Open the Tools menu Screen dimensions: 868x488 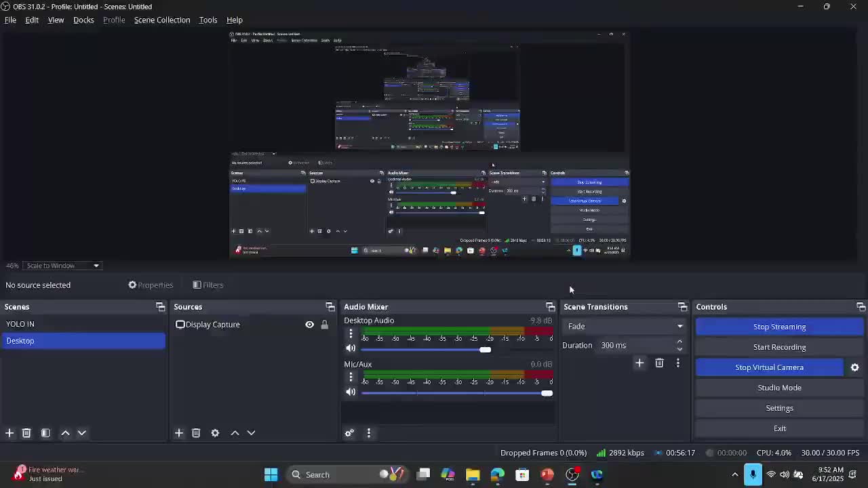[x=208, y=20]
